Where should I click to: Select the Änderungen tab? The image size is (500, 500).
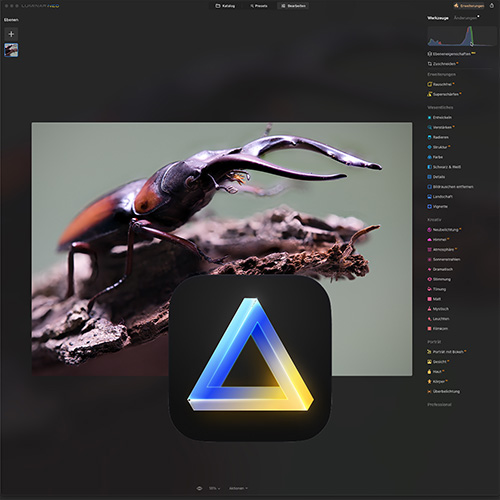(x=465, y=18)
